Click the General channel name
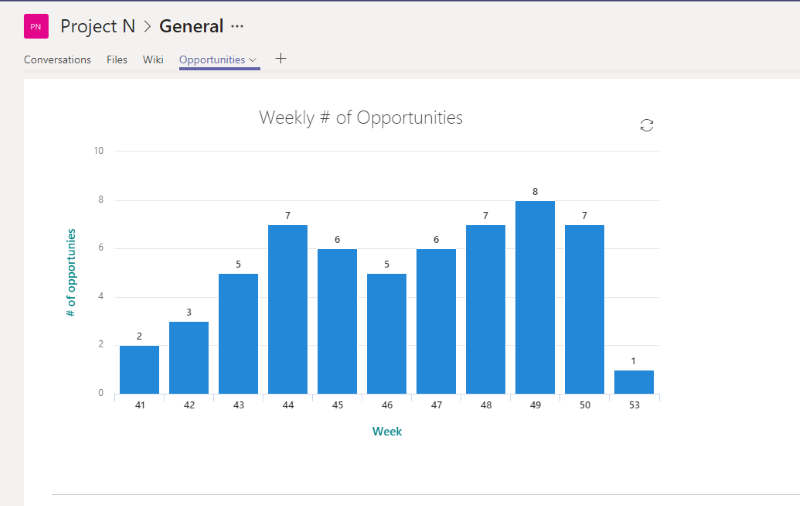 tap(191, 27)
